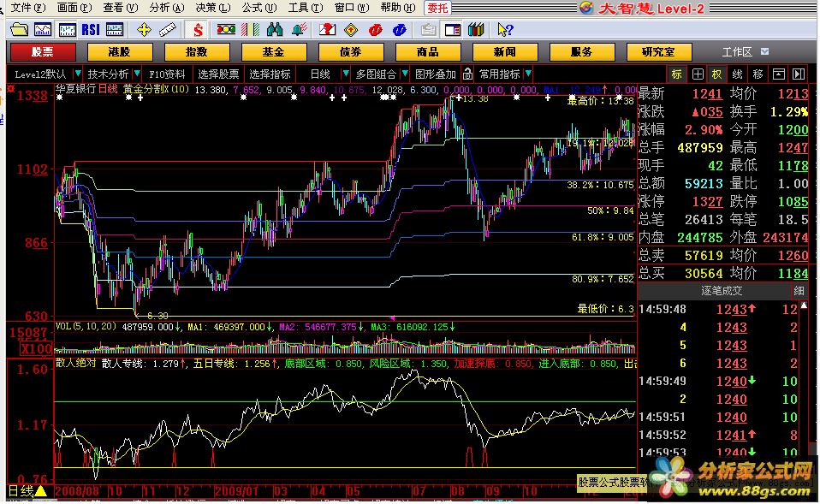This screenshot has width=820, height=504.
Task: Click the grayed clipboard icon
Action: pyautogui.click(x=428, y=30)
